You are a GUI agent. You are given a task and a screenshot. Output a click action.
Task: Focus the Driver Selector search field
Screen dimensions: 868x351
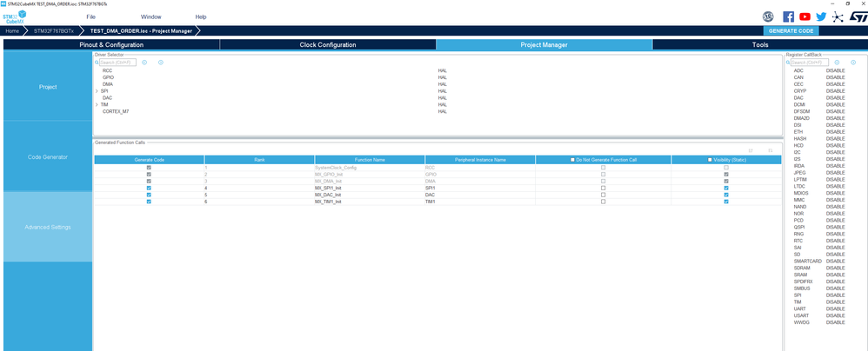[117, 63]
